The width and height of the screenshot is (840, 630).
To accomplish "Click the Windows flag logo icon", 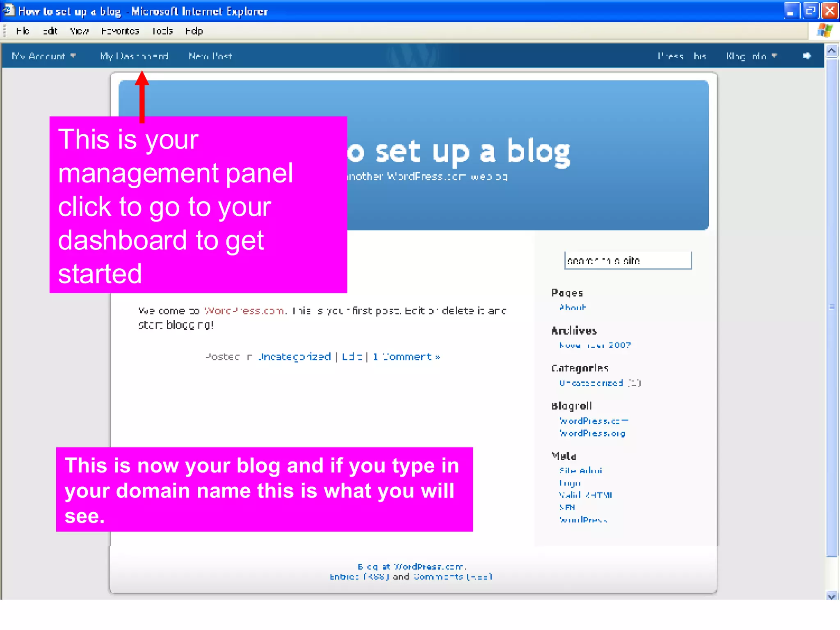I will click(x=824, y=31).
